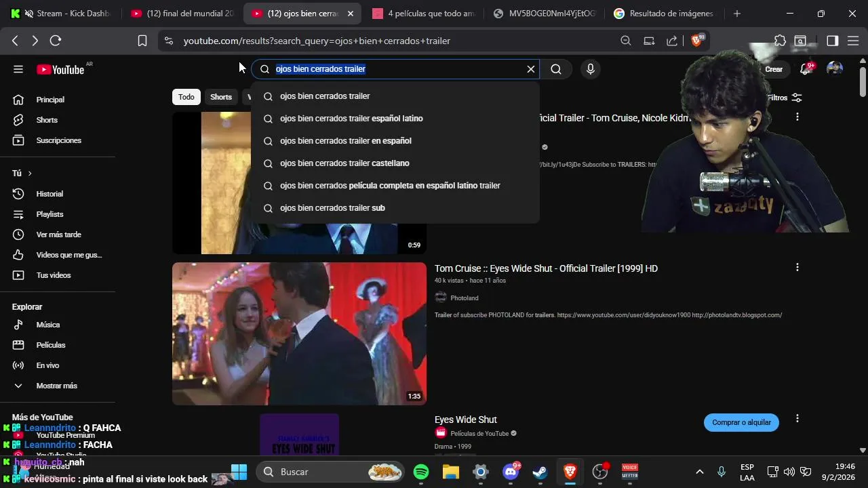Reload the page
The image size is (868, 488).
(x=56, y=41)
